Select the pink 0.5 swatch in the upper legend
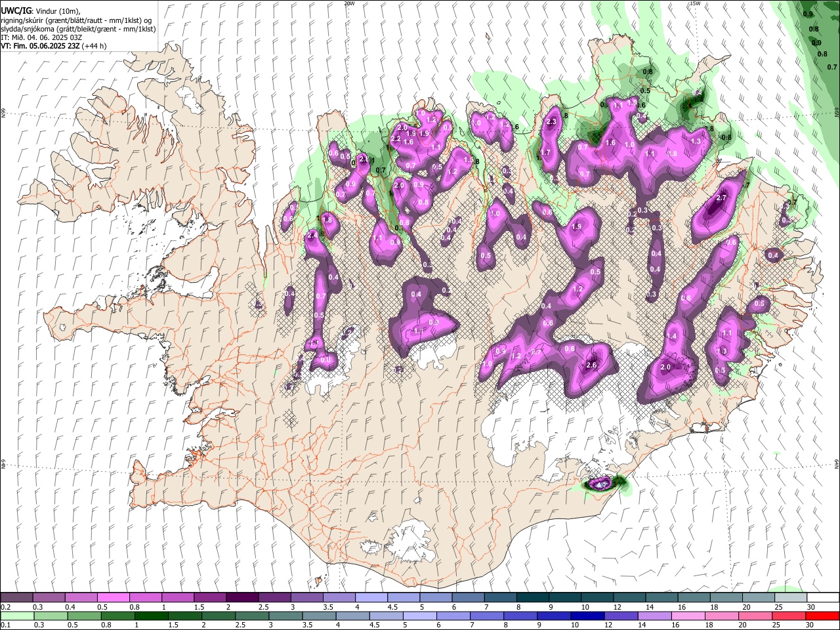 tap(113, 597)
